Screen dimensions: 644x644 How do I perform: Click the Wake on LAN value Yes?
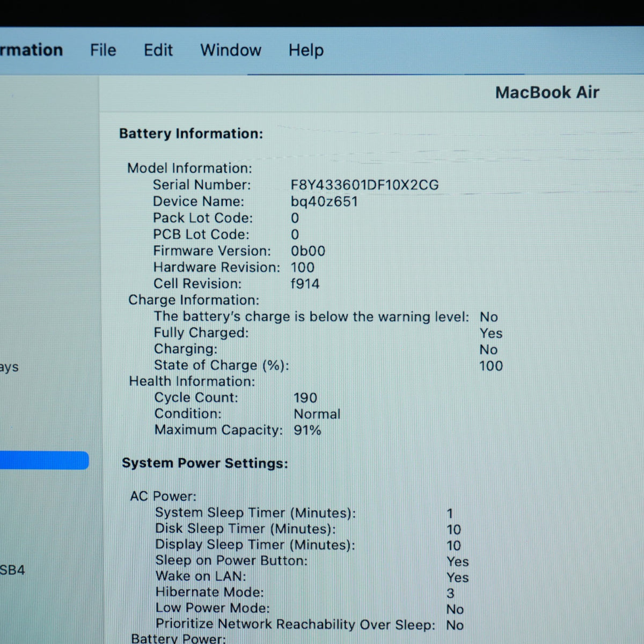(x=458, y=577)
